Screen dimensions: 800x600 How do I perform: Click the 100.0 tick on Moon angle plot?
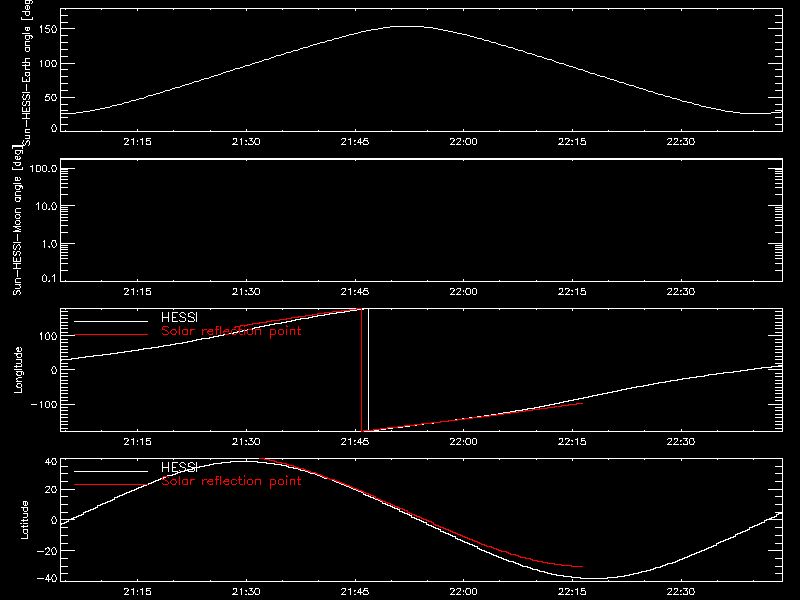tap(43, 169)
